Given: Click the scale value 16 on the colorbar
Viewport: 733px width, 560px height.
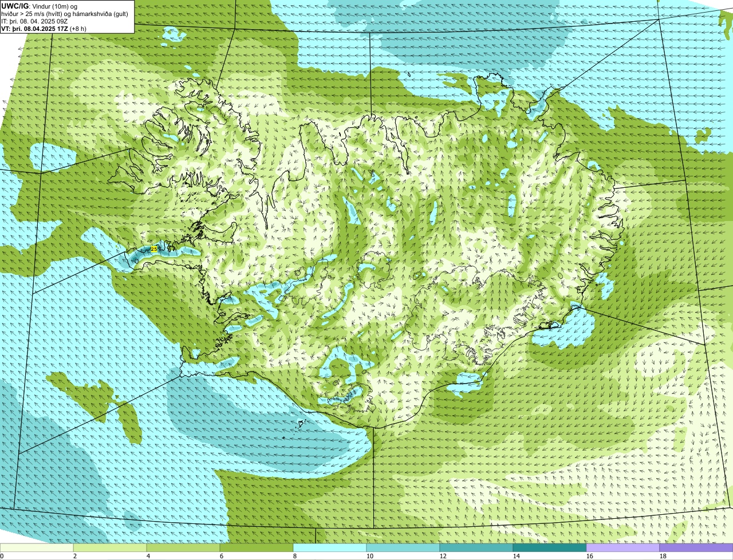Looking at the screenshot, I should (590, 556).
